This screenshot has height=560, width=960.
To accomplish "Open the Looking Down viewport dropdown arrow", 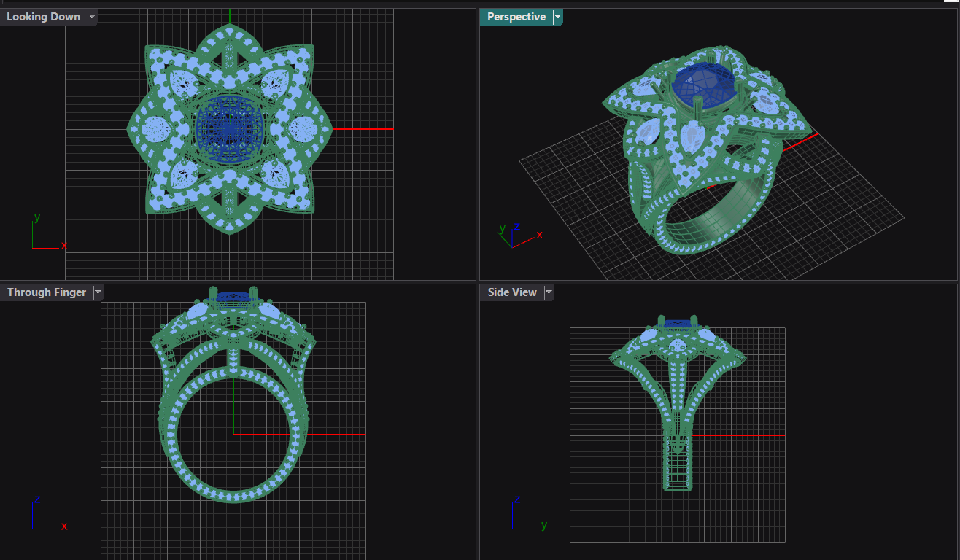I will pos(92,17).
